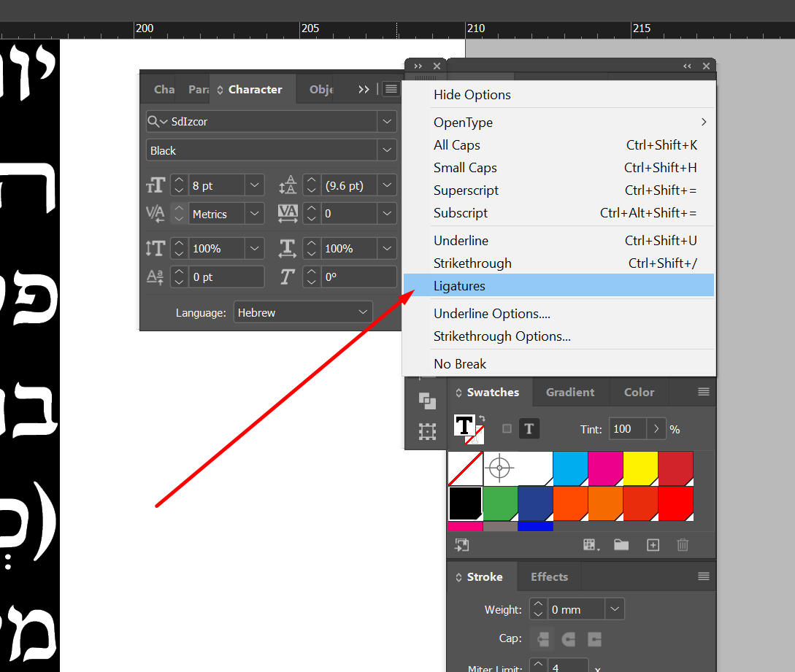Open the Language Hebrew dropdown
This screenshot has height=672, width=795.
[x=303, y=312]
